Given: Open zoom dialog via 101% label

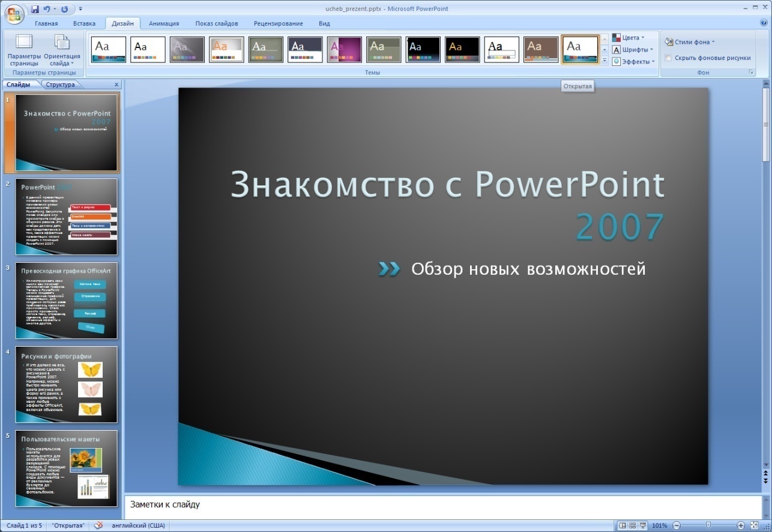Looking at the screenshot, I should coord(659,525).
